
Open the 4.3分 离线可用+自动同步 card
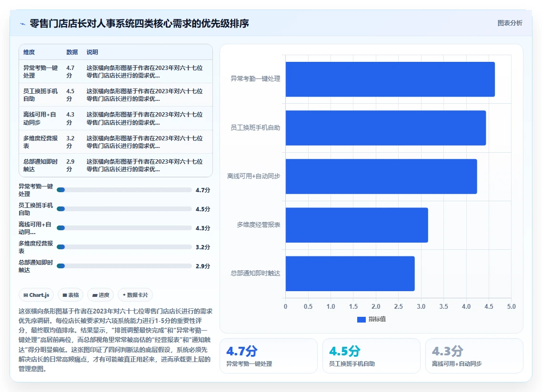click(x=474, y=356)
